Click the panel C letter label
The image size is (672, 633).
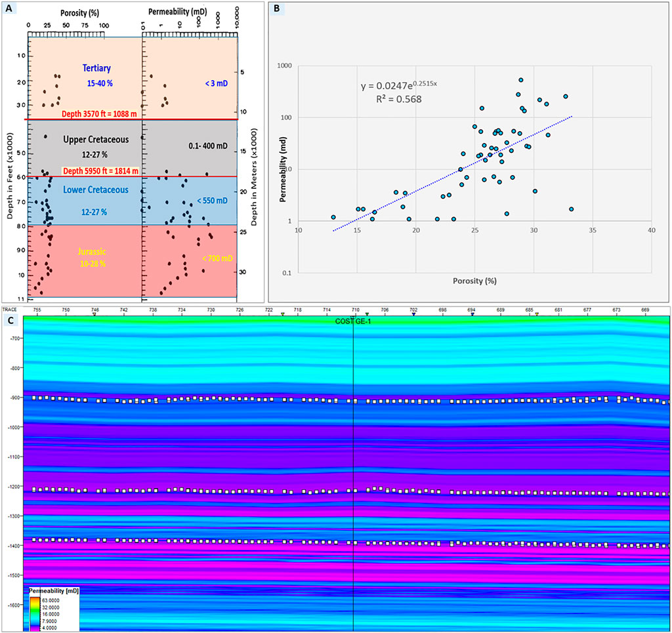pyautogui.click(x=10, y=321)
